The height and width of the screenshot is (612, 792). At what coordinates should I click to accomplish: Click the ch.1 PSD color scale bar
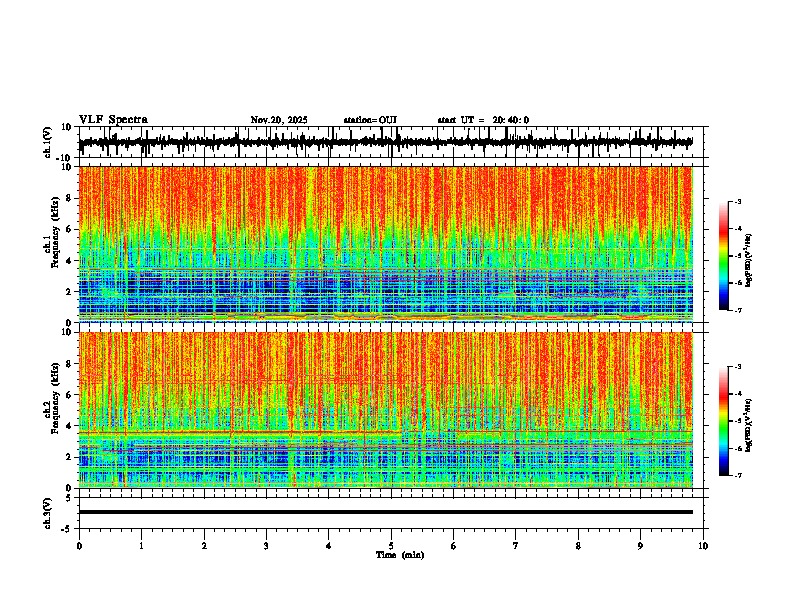(x=724, y=256)
